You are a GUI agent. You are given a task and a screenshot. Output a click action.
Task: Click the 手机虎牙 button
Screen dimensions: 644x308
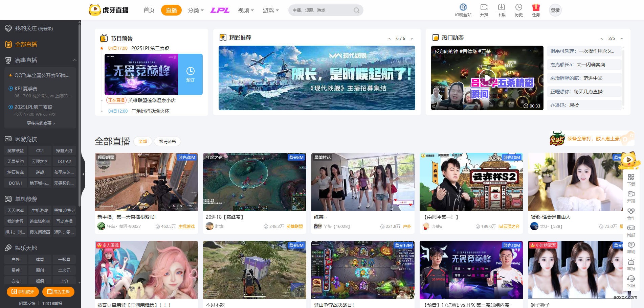(x=23, y=292)
